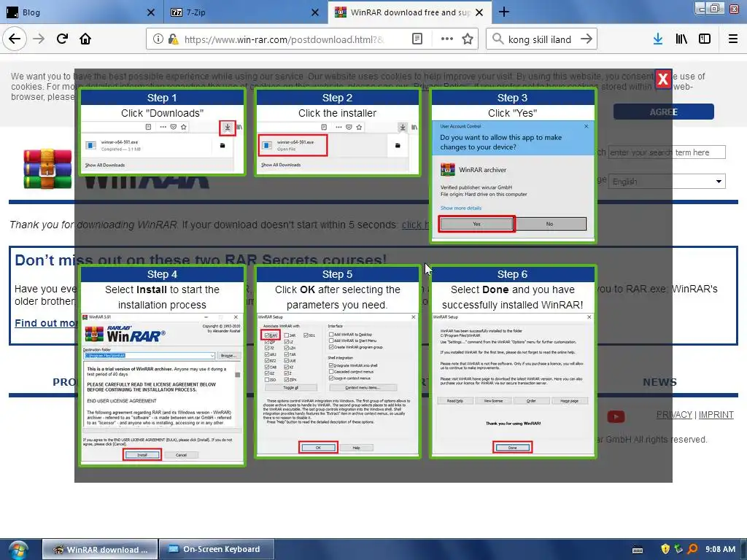
Task: Open the IMPRINT link
Action: click(x=716, y=415)
